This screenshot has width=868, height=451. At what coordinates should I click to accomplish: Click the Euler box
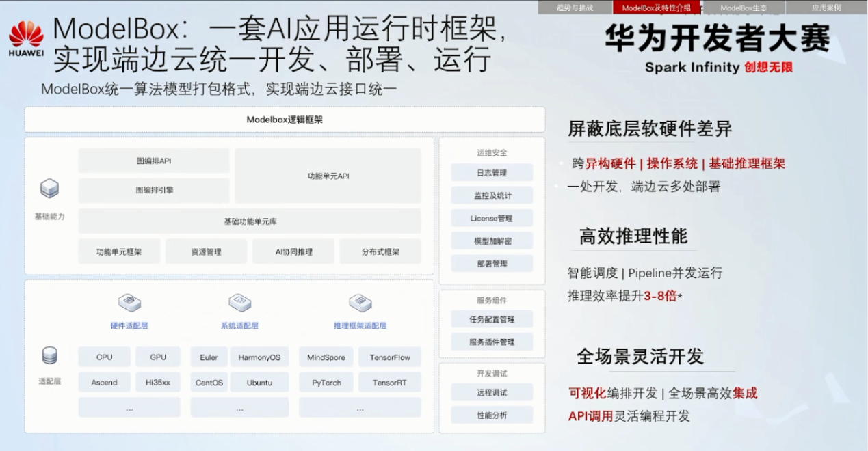pyautogui.click(x=209, y=357)
